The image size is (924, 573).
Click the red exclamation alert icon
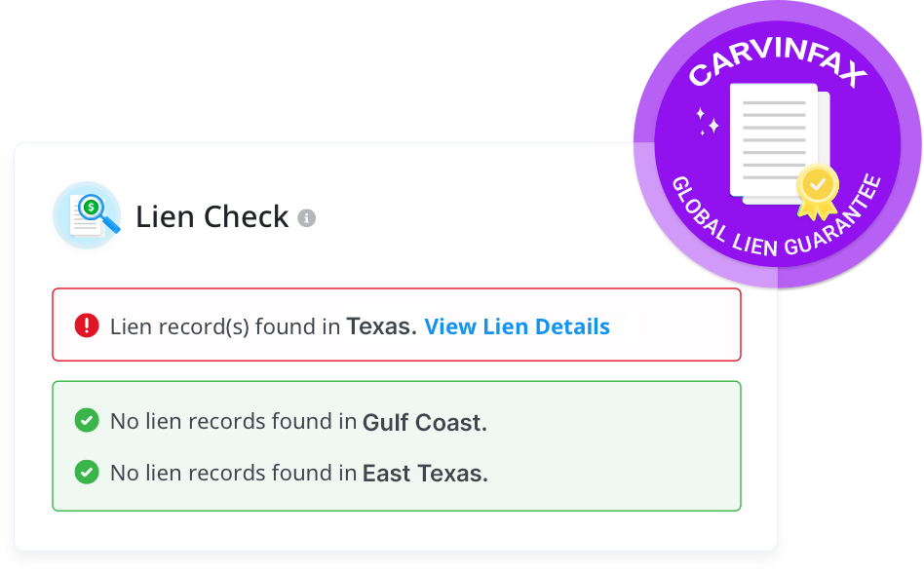click(87, 325)
